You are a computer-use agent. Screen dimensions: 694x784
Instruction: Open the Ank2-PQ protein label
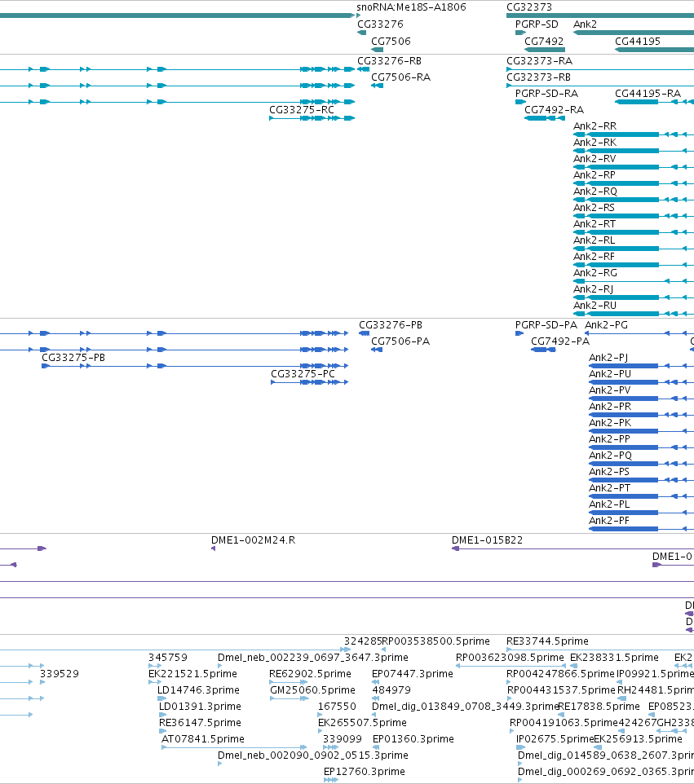[x=611, y=456]
